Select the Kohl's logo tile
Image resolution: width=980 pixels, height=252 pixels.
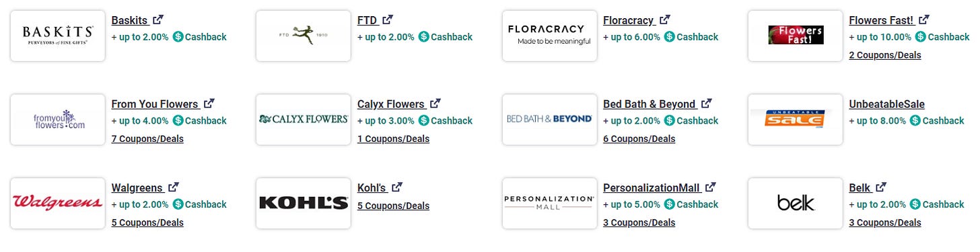tap(304, 203)
